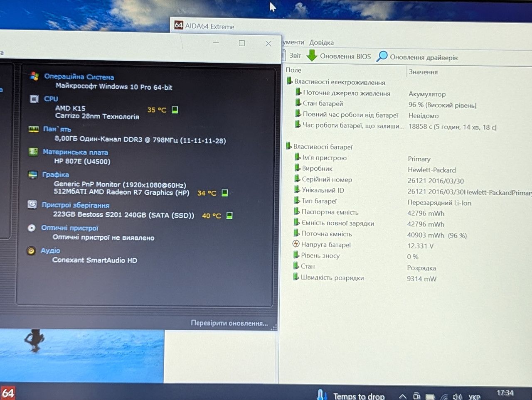Screen dimensions: 532x400
Task: Click the taskbar volume speaker icon
Action: tap(457, 397)
